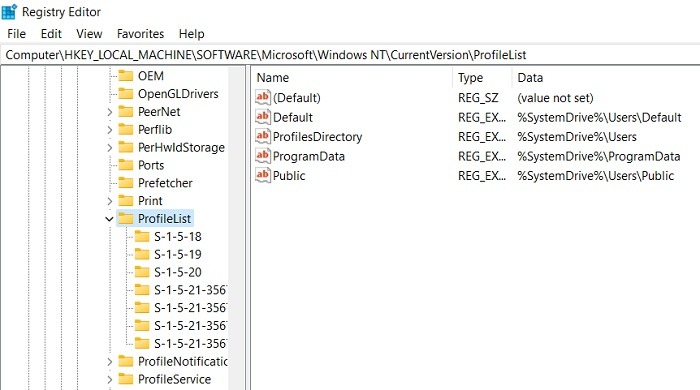Click the S-1-5-19 folder icon
This screenshot has width=700, height=390.
pyautogui.click(x=142, y=254)
